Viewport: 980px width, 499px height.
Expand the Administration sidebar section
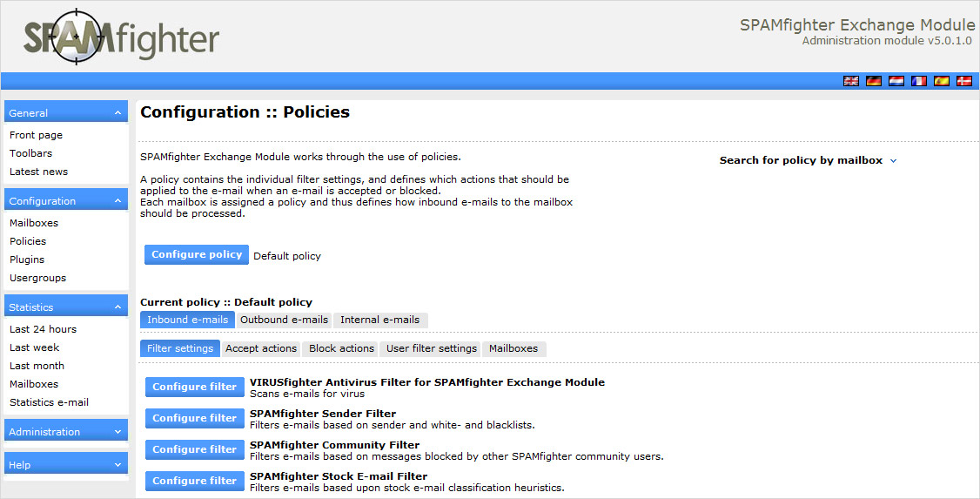coord(65,431)
